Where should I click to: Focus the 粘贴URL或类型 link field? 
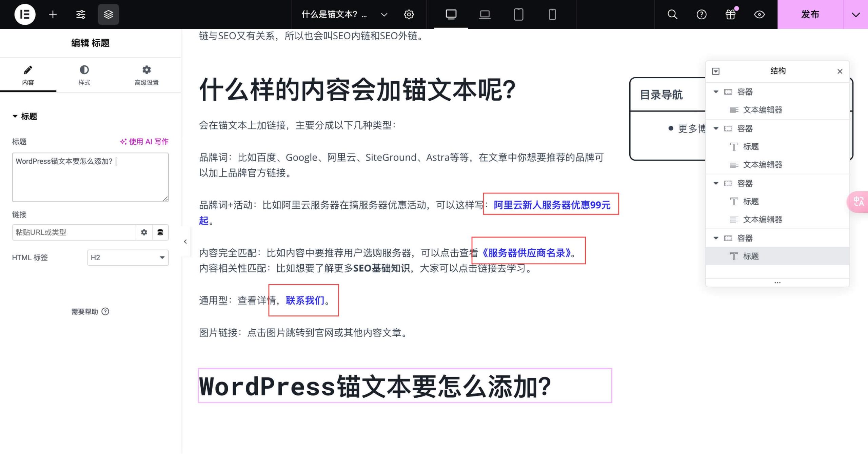pos(74,232)
